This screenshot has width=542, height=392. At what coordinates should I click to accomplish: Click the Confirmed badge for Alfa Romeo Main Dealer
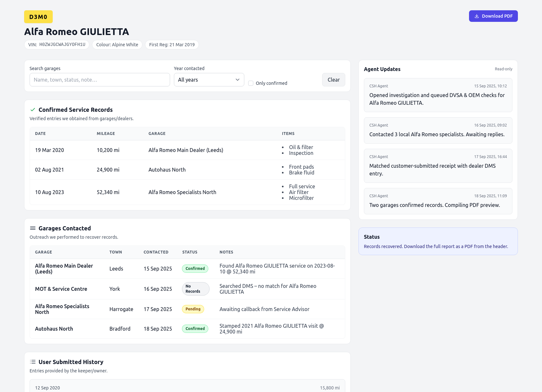click(195, 269)
